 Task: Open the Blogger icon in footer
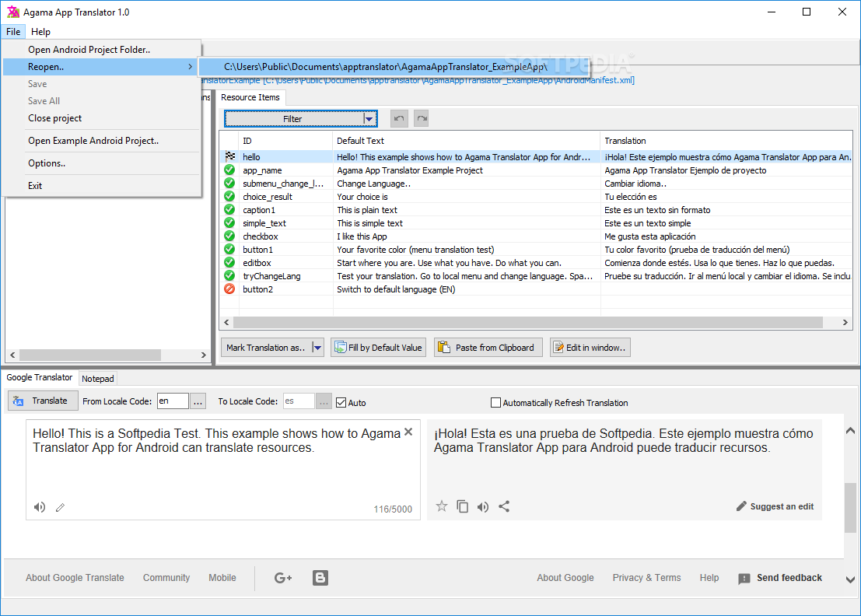320,578
